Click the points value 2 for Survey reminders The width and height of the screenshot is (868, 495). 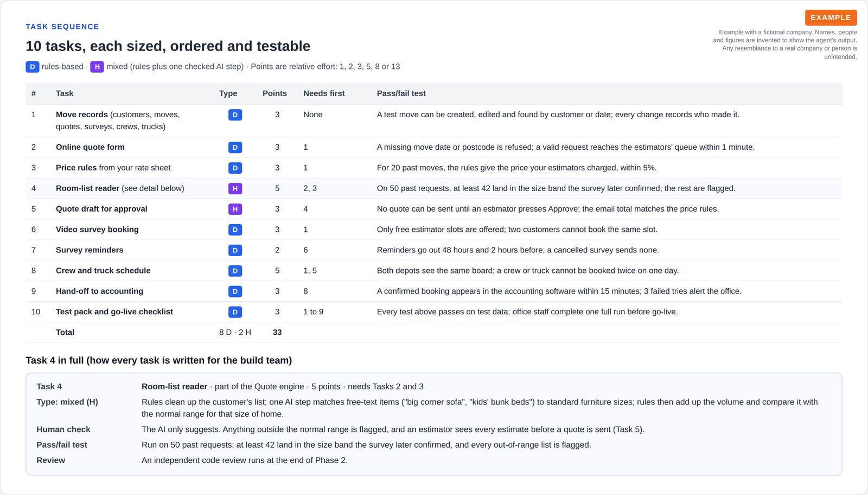[x=277, y=250]
